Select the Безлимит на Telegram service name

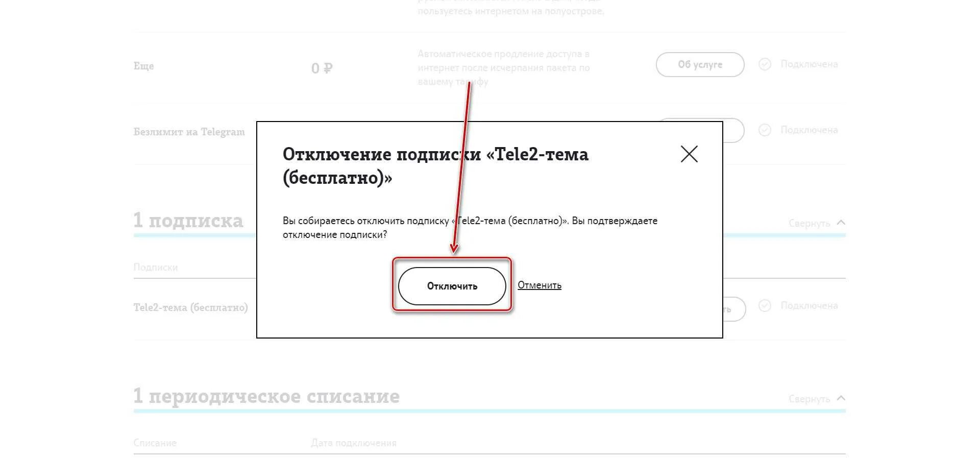[189, 132]
